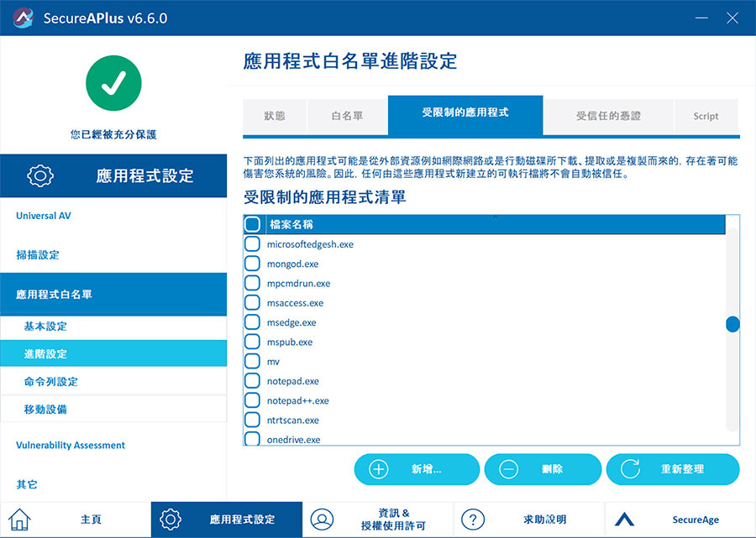
Task: Click the 重新整理 refresh button
Action: pos(673,469)
